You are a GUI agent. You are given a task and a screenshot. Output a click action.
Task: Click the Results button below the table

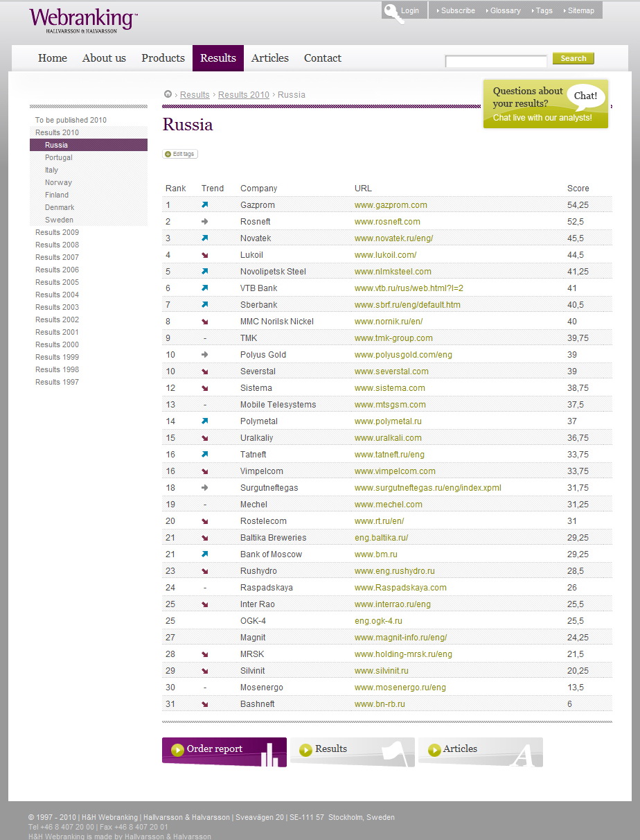(353, 752)
